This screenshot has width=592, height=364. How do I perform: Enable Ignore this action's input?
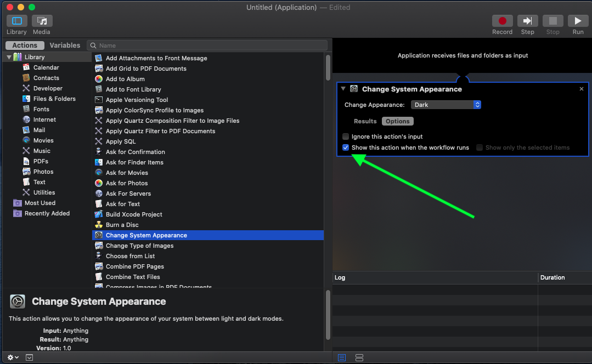[346, 136]
